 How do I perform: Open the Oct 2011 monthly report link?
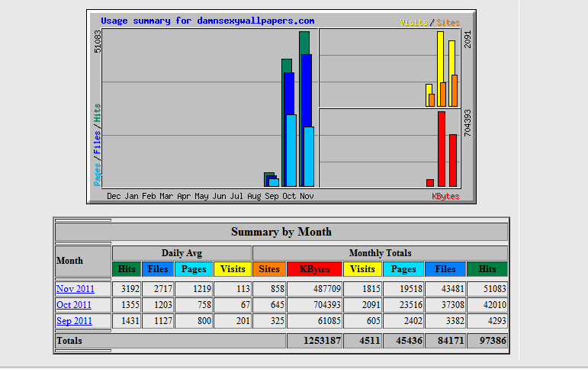(73, 305)
